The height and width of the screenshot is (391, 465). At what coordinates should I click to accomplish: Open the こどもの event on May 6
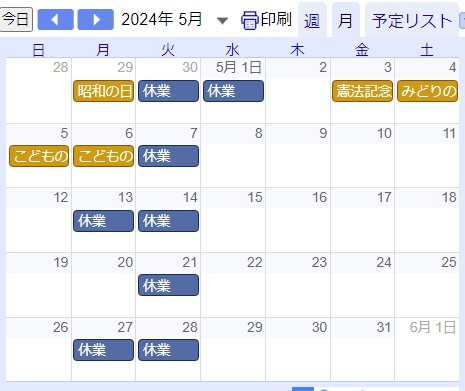(x=104, y=156)
